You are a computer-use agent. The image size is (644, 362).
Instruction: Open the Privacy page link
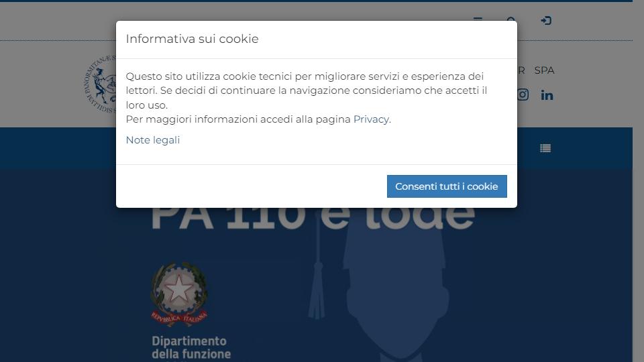[371, 119]
